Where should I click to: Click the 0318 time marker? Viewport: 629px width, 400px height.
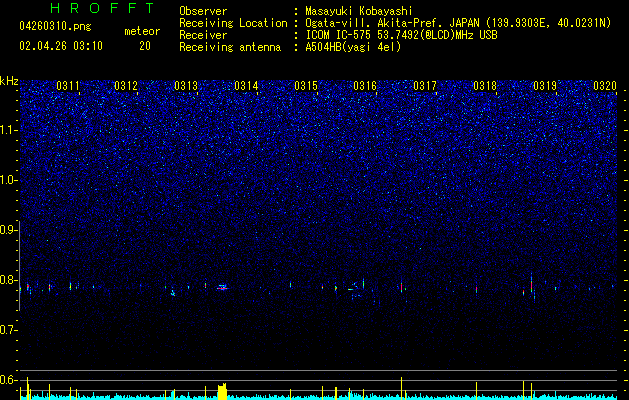point(485,86)
